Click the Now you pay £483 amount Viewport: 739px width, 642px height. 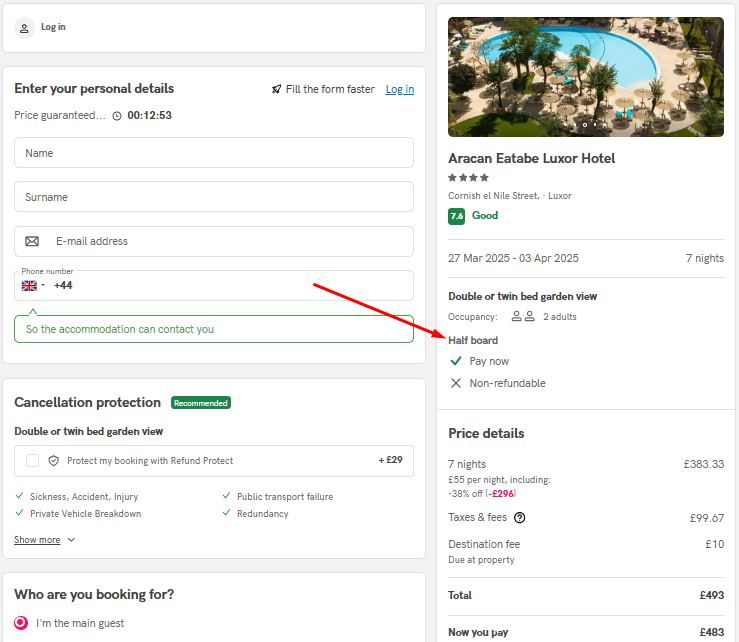coord(712,633)
